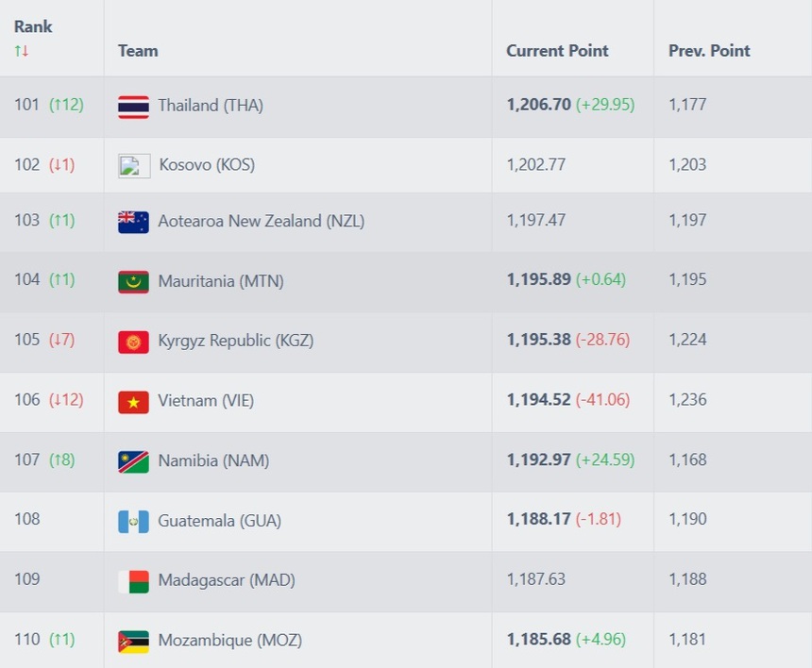The width and height of the screenshot is (812, 668).
Task: Click the Current Point column header
Action: click(x=557, y=51)
